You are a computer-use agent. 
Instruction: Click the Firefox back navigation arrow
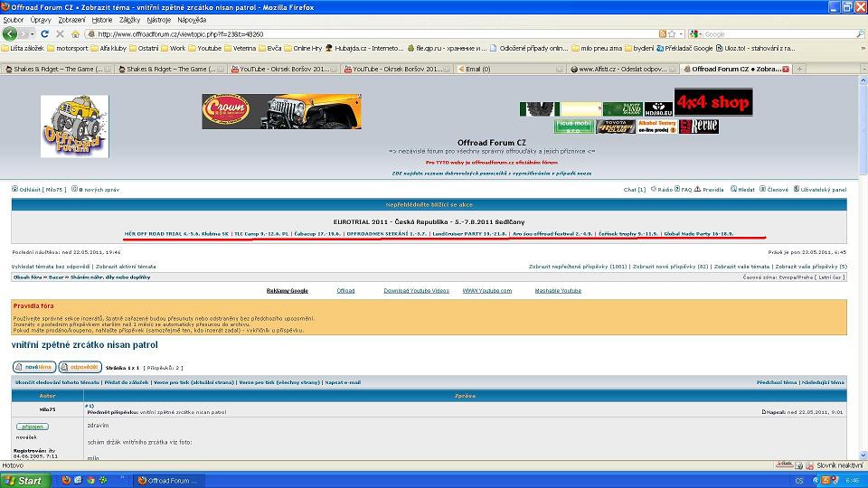click(10, 33)
